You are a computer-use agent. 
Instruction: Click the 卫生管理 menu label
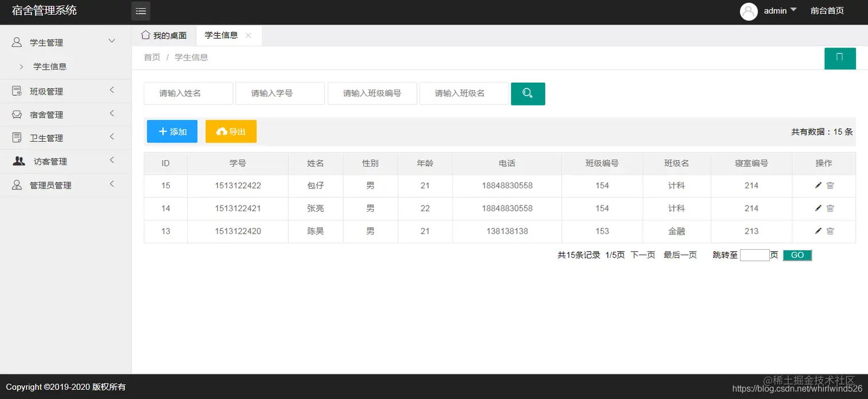[x=46, y=138]
